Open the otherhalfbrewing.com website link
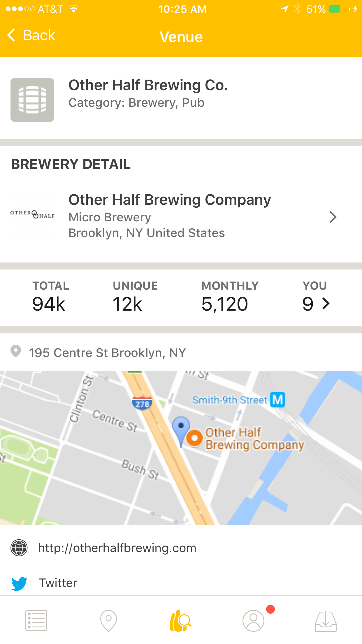This screenshot has width=362, height=644. pos(117,548)
